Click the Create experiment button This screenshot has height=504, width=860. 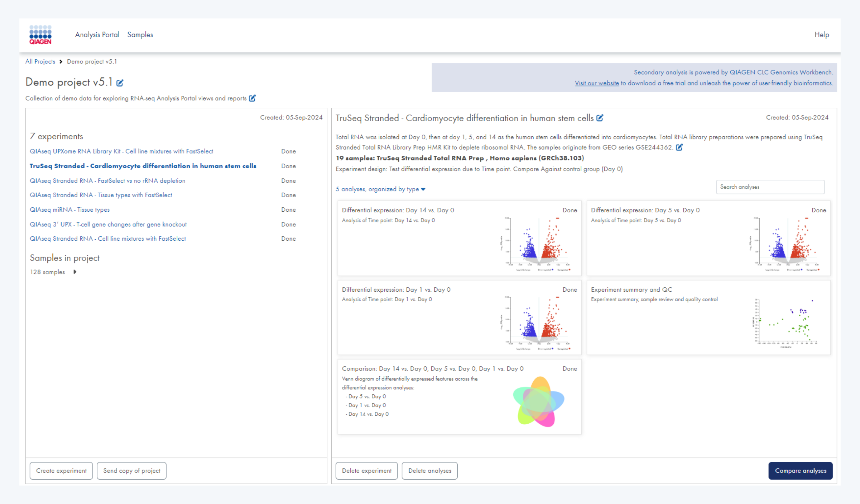[x=61, y=470]
